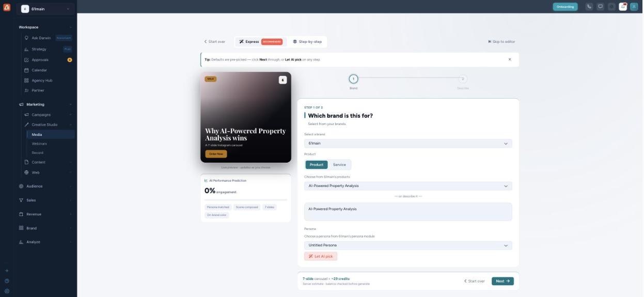Click Start over beside the Next button
644x297 pixels.
[x=474, y=281]
